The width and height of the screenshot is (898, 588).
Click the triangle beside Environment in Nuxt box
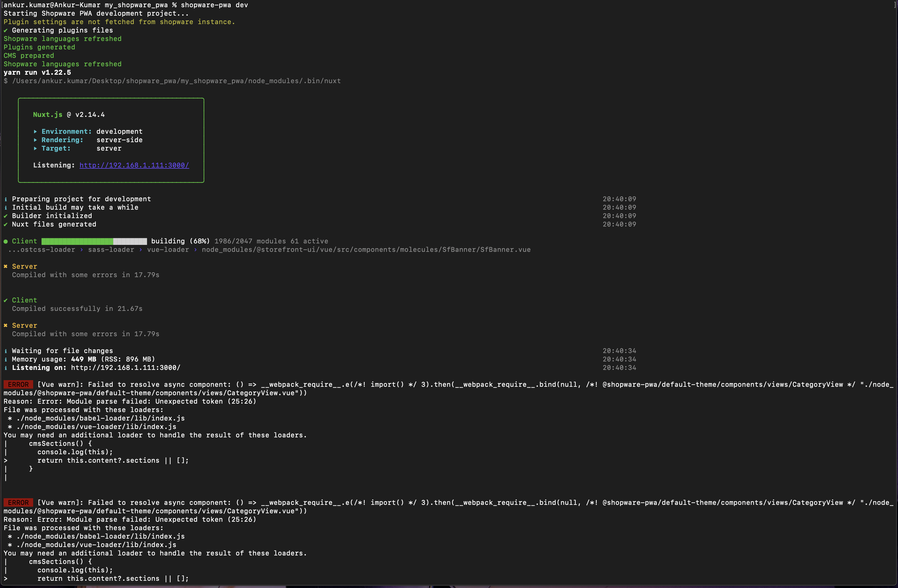point(35,132)
